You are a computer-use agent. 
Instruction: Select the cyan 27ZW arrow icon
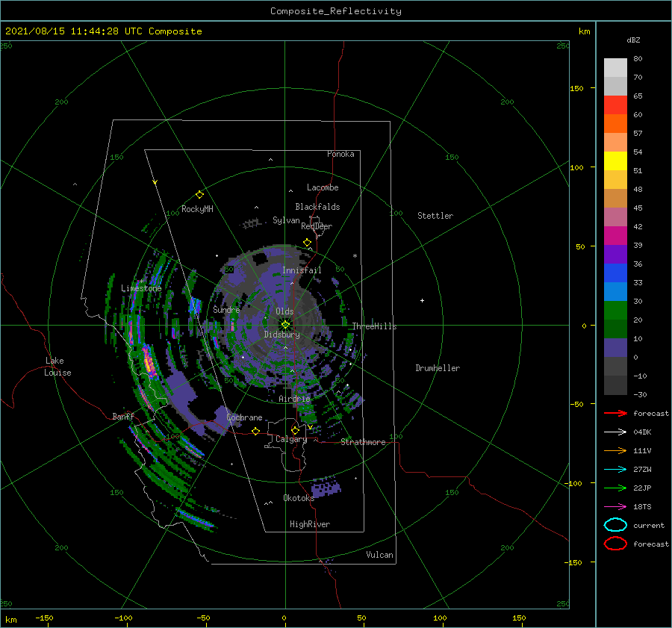(615, 470)
